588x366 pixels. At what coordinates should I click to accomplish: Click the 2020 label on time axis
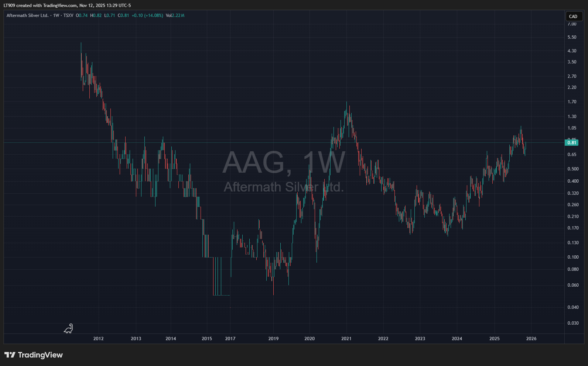click(x=310, y=339)
